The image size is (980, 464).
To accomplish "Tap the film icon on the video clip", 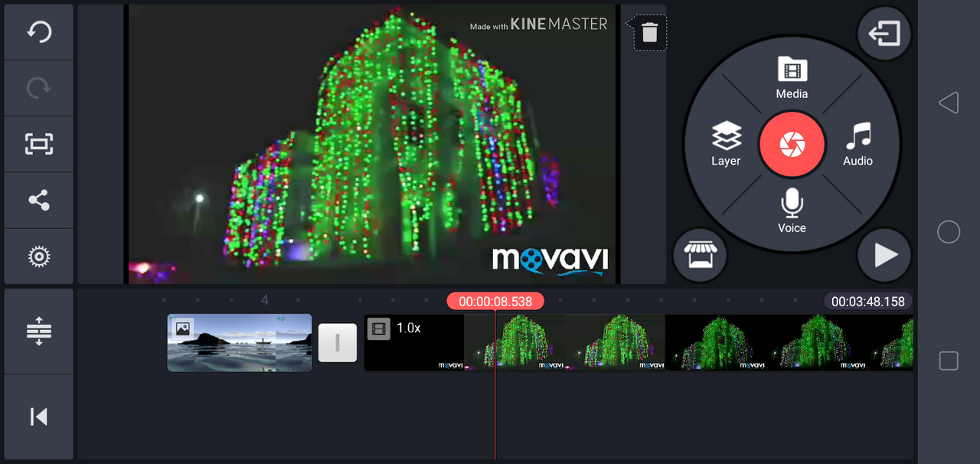I will point(378,329).
